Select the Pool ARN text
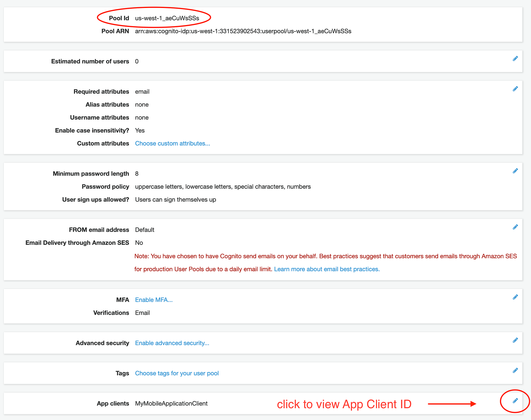 click(x=243, y=31)
